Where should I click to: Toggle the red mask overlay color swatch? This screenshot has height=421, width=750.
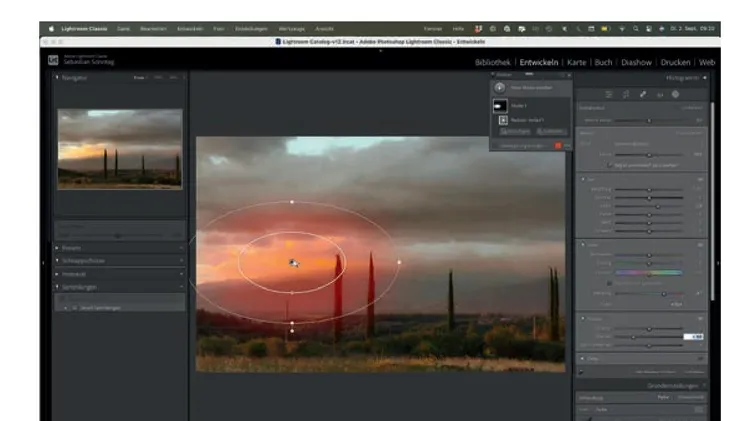click(558, 146)
